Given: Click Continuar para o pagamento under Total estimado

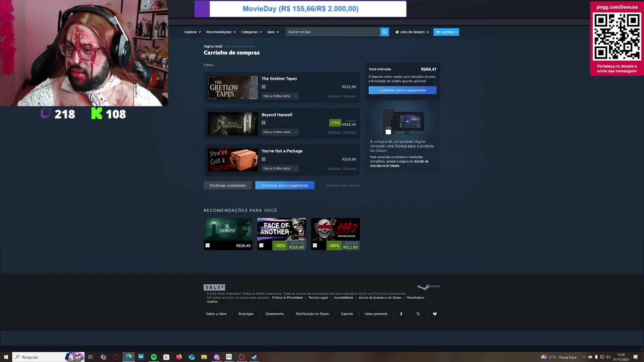Looking at the screenshot, I should coord(403,90).
